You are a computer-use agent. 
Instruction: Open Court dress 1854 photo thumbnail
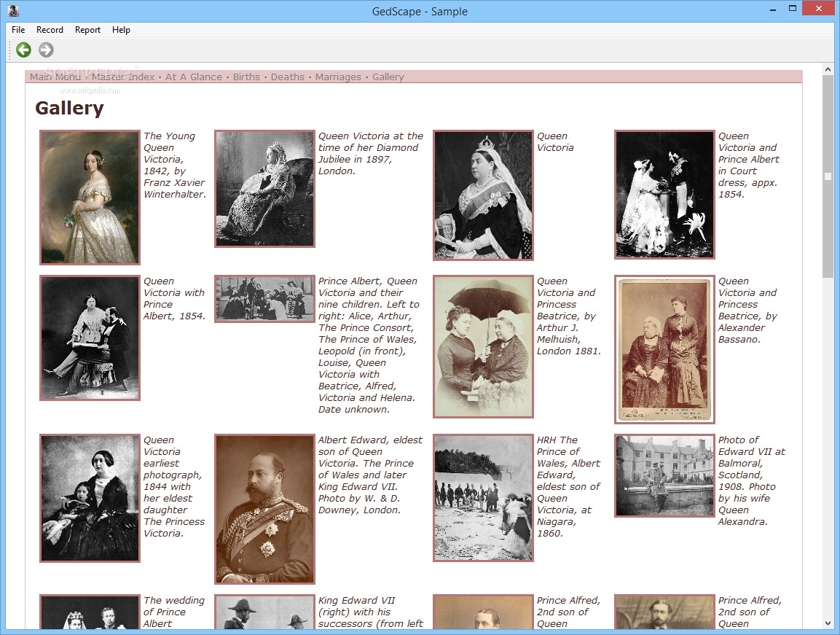point(664,194)
